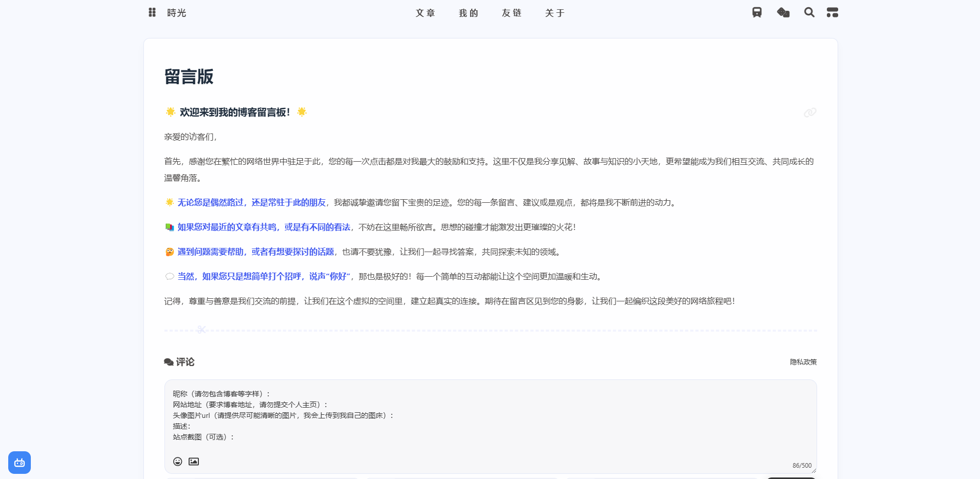Viewport: 980px width, 479px height.
Task: Click bold text 如果您对最近的文章有共鸣
Action: pos(227,227)
